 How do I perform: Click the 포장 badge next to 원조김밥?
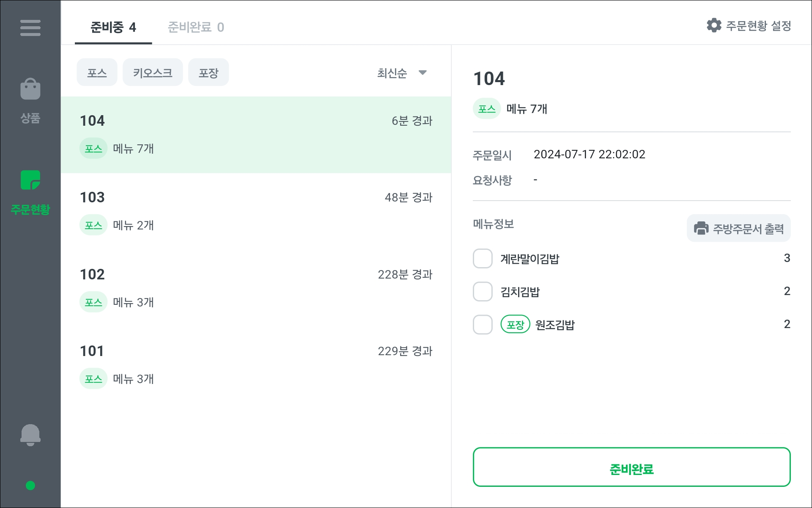(x=515, y=325)
